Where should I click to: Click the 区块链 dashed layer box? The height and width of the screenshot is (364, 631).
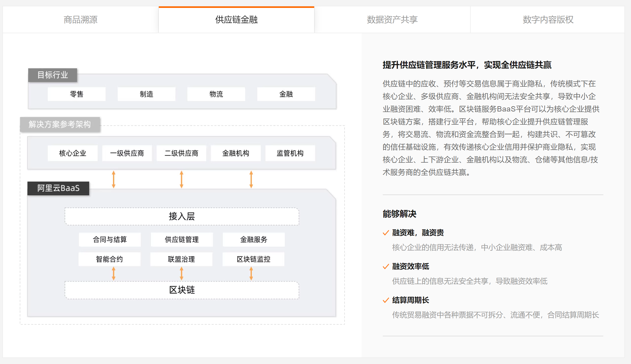click(182, 290)
